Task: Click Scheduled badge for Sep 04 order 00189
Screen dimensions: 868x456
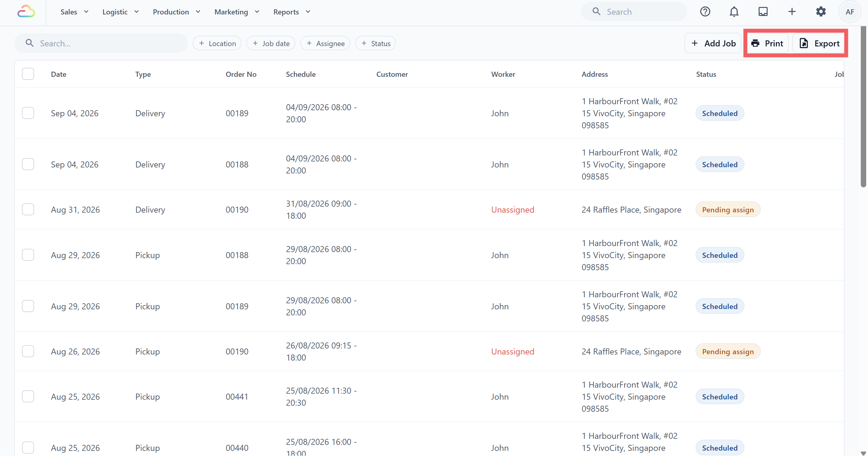Action: [720, 113]
